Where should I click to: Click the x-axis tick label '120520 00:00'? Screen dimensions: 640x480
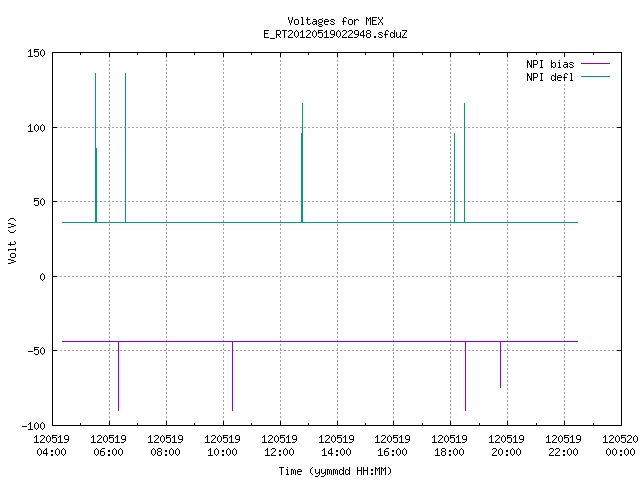point(620,446)
